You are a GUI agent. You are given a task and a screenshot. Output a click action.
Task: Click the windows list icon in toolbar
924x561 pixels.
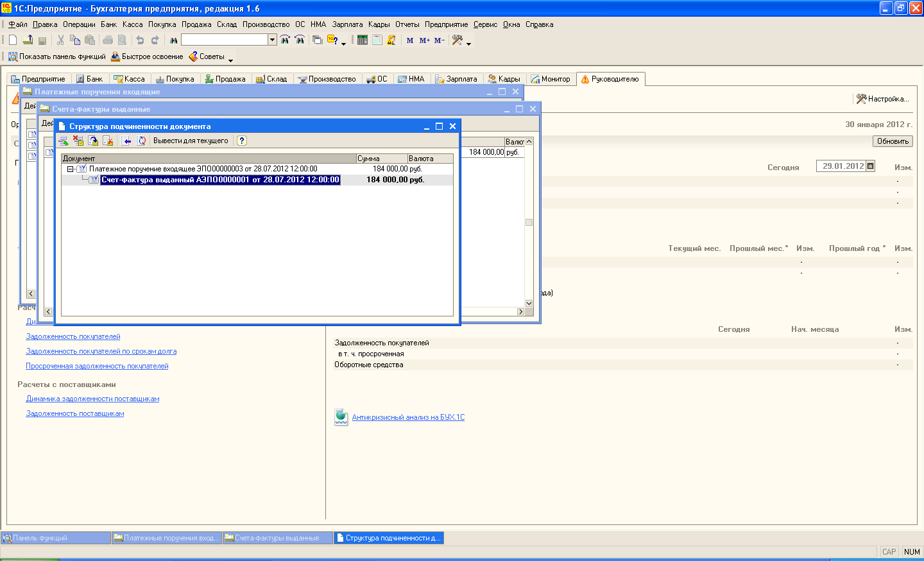point(317,40)
